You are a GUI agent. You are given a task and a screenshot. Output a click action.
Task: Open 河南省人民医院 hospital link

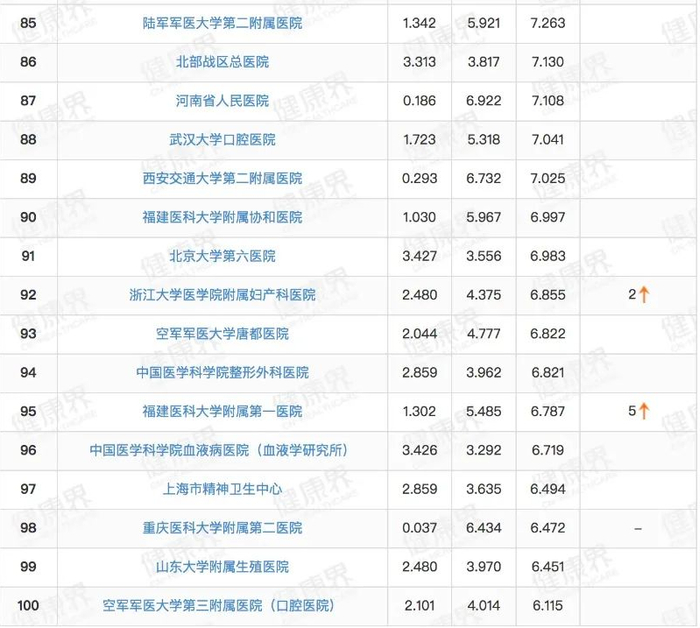222,100
